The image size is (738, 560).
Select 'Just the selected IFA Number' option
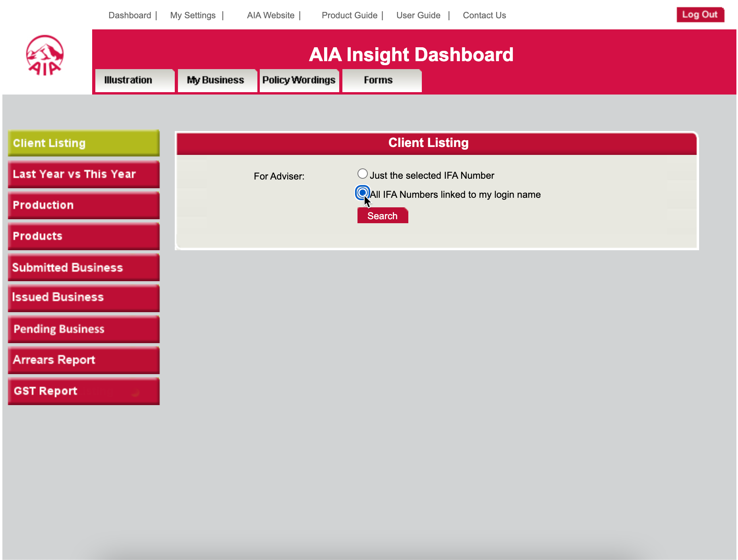point(362,174)
